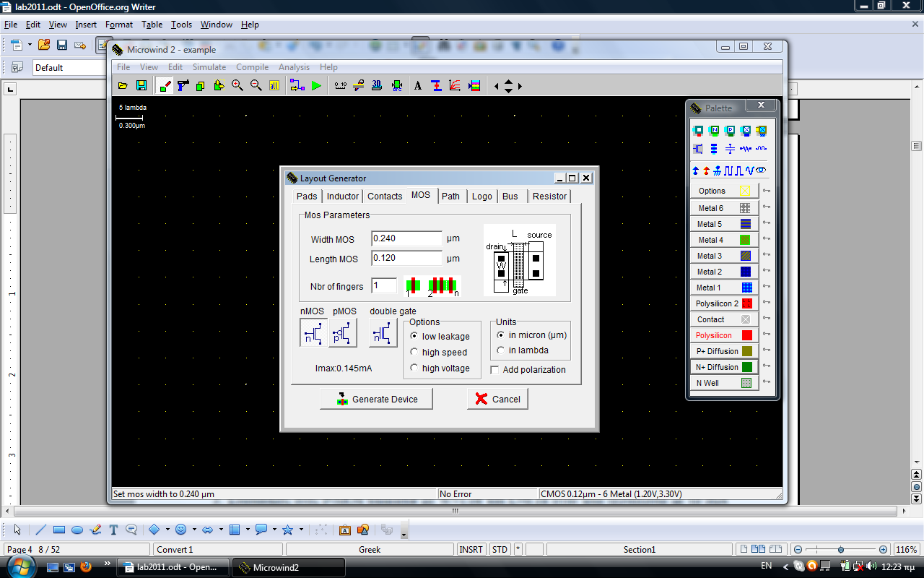
Task: Click the view all icon
Action: [274, 85]
